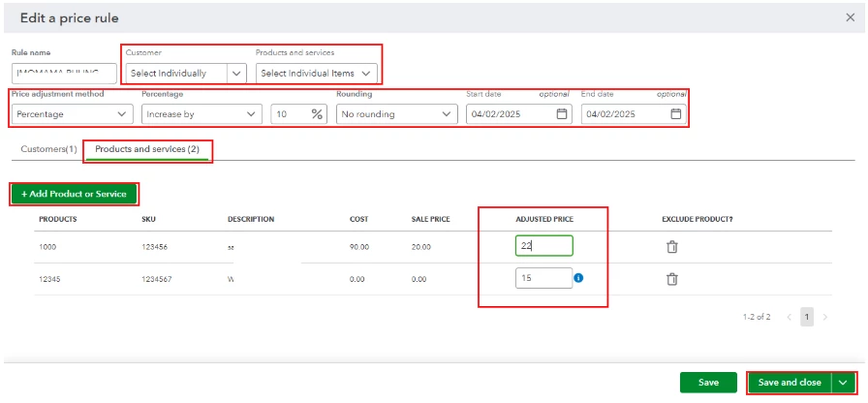The width and height of the screenshot is (868, 403).
Task: Click the blue info icon beside 15
Action: tap(578, 278)
